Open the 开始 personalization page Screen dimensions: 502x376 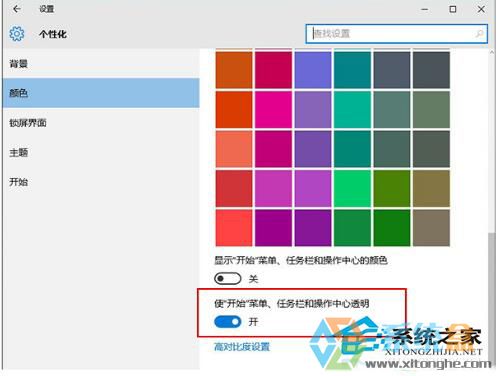pos(101,182)
